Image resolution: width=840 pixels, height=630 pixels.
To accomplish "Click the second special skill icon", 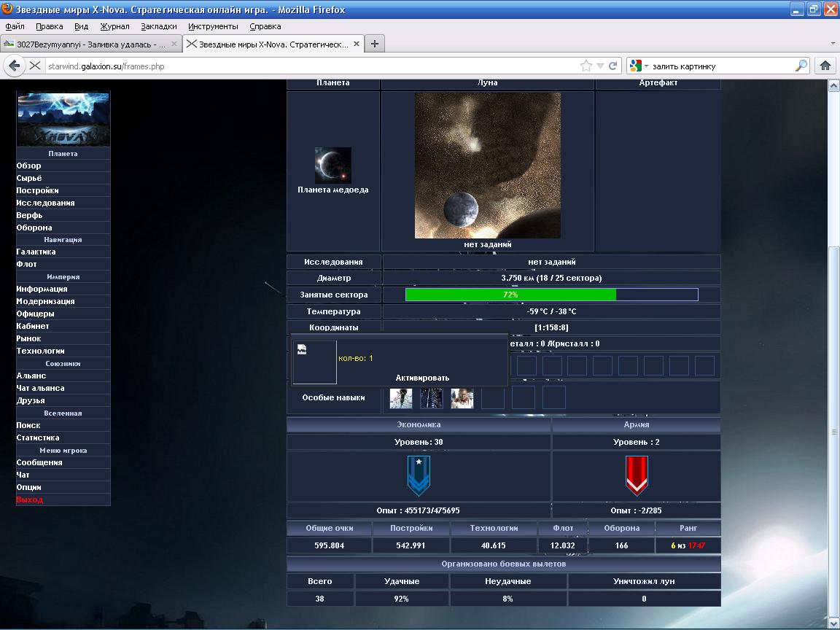I will pyautogui.click(x=432, y=398).
